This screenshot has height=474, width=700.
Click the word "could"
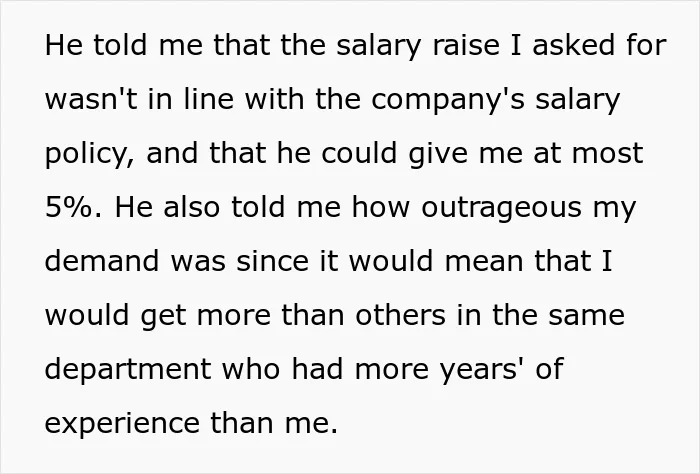(359, 154)
